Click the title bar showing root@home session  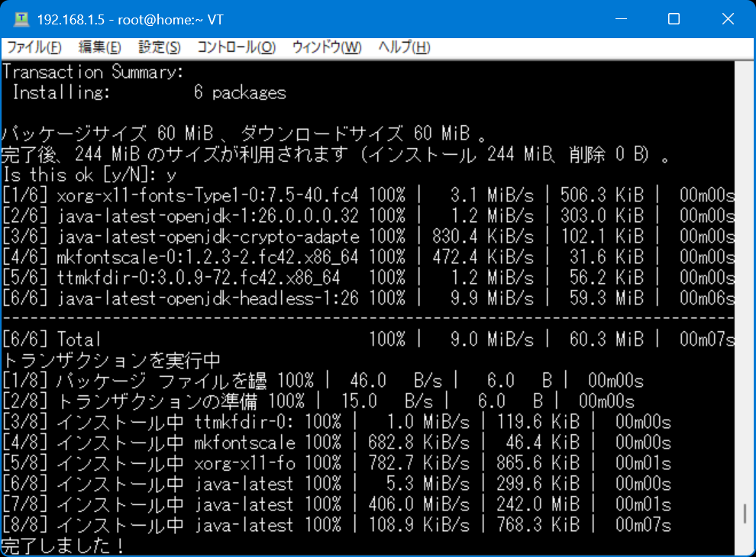305,19
